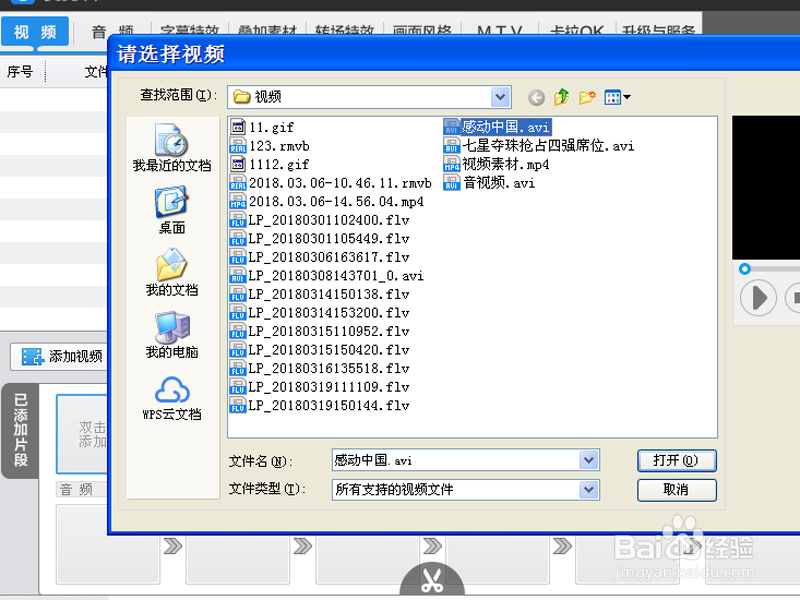The width and height of the screenshot is (800, 600).
Task: Select file LP_20180314150138.flv
Action: click(319, 294)
